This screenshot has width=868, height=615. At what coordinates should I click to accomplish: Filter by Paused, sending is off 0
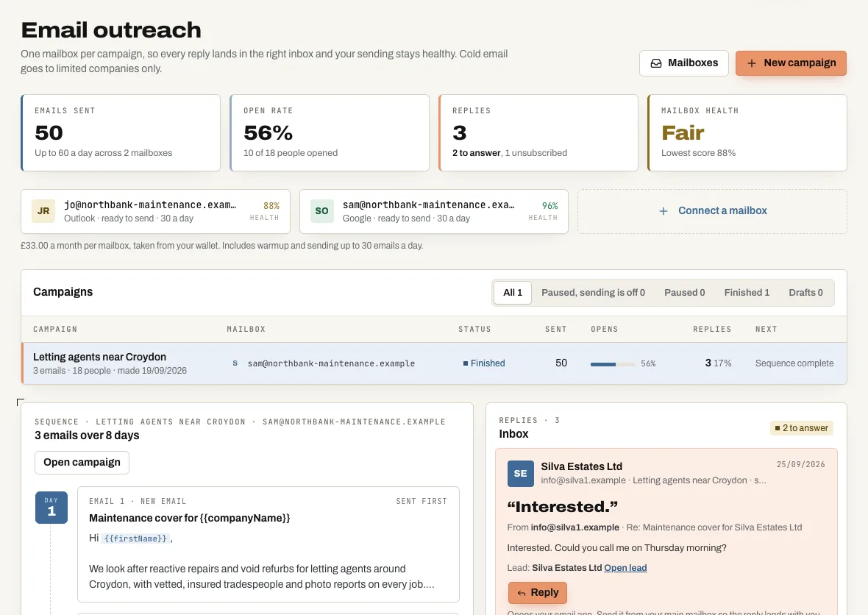[593, 292]
